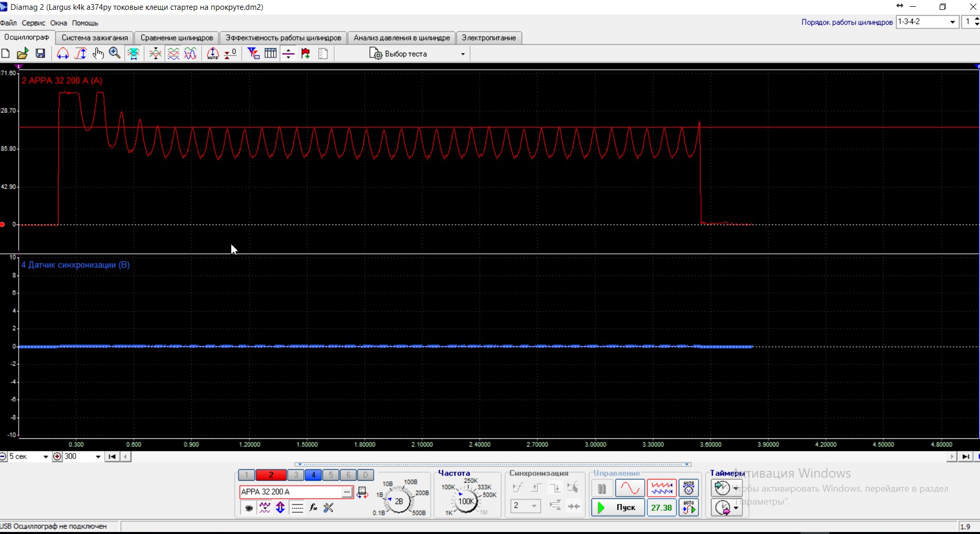Click the overlapped sine waves icon
Screen dimensions: 980x534
(190, 54)
